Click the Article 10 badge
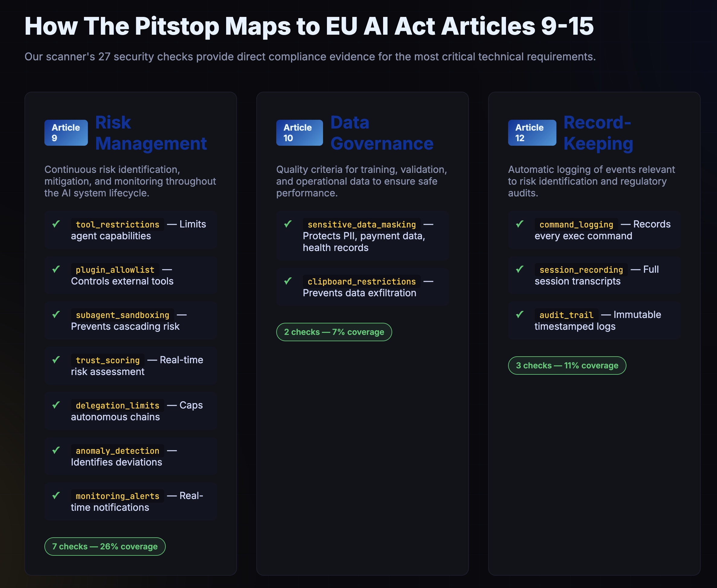Viewport: 717px width, 588px height. pos(299,133)
